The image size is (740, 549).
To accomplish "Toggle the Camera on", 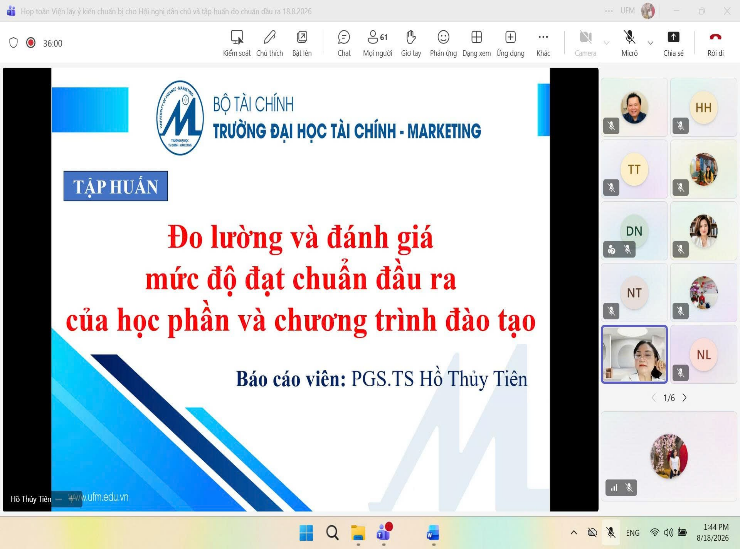I will pos(585,43).
